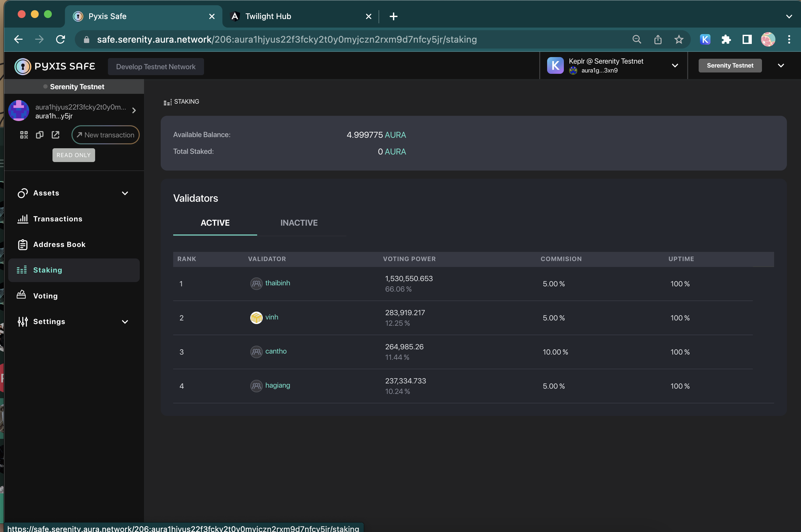Expand the network selector next to Serenity Testnet
This screenshot has height=532, width=801.
(x=781, y=66)
